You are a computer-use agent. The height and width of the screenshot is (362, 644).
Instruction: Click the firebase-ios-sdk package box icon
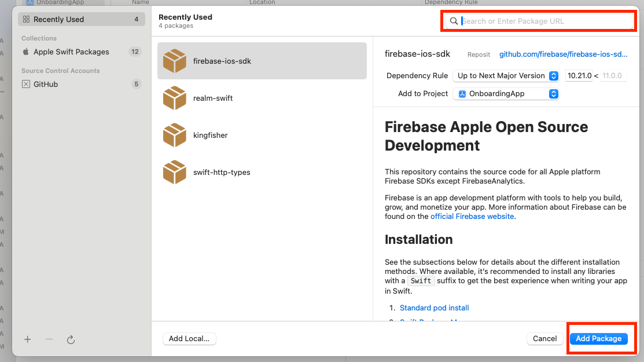point(174,61)
